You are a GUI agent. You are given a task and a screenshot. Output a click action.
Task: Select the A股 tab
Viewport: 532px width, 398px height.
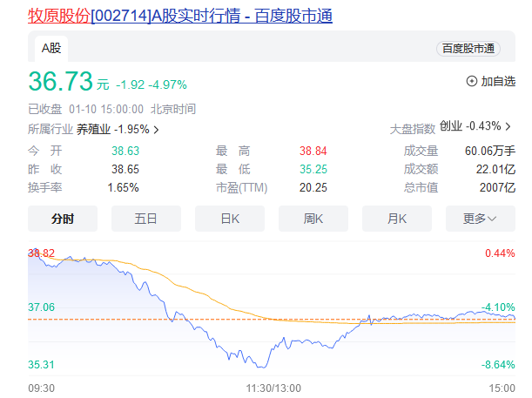pyautogui.click(x=51, y=49)
